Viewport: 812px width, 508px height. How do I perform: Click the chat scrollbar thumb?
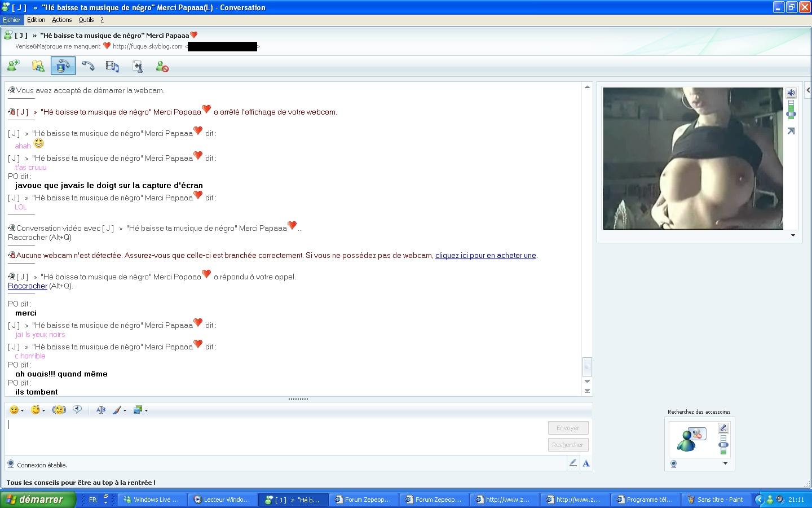click(x=587, y=366)
